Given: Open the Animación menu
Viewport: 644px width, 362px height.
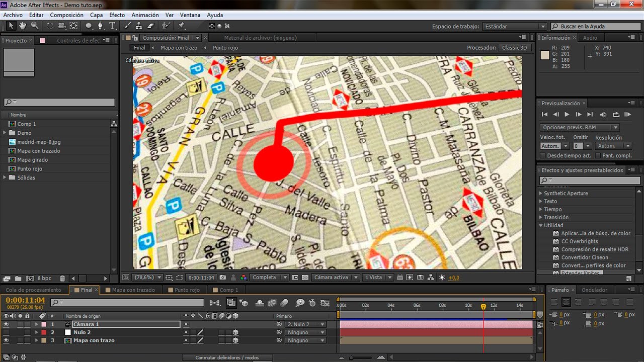Looking at the screenshot, I should click(x=145, y=15).
